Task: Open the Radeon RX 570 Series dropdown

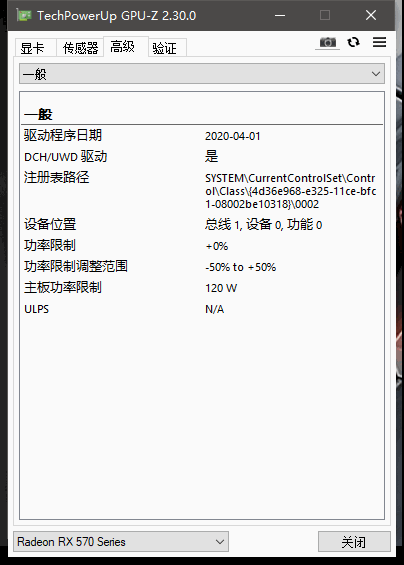Action: [121, 542]
